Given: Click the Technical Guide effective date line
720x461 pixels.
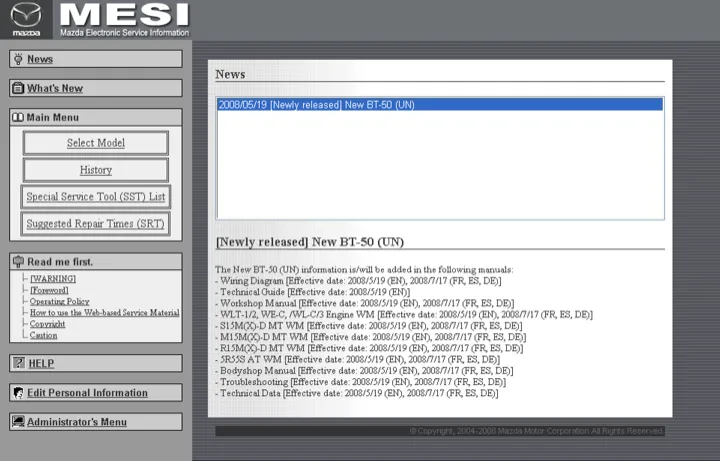Looking at the screenshot, I should [313, 292].
